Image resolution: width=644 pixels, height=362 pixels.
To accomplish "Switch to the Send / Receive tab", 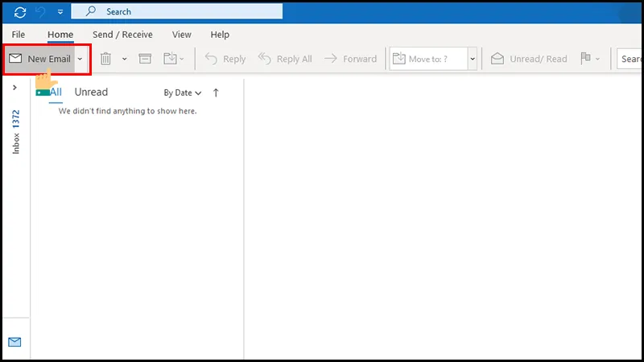I will coord(122,35).
